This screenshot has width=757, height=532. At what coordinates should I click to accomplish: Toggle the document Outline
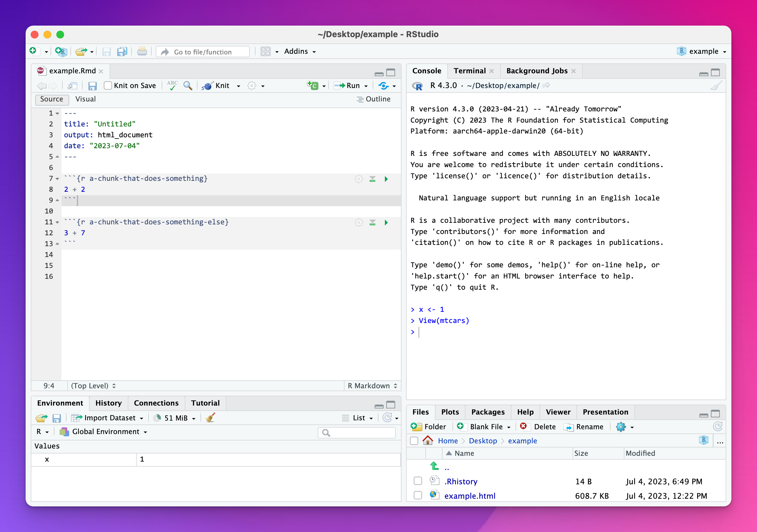point(374,99)
